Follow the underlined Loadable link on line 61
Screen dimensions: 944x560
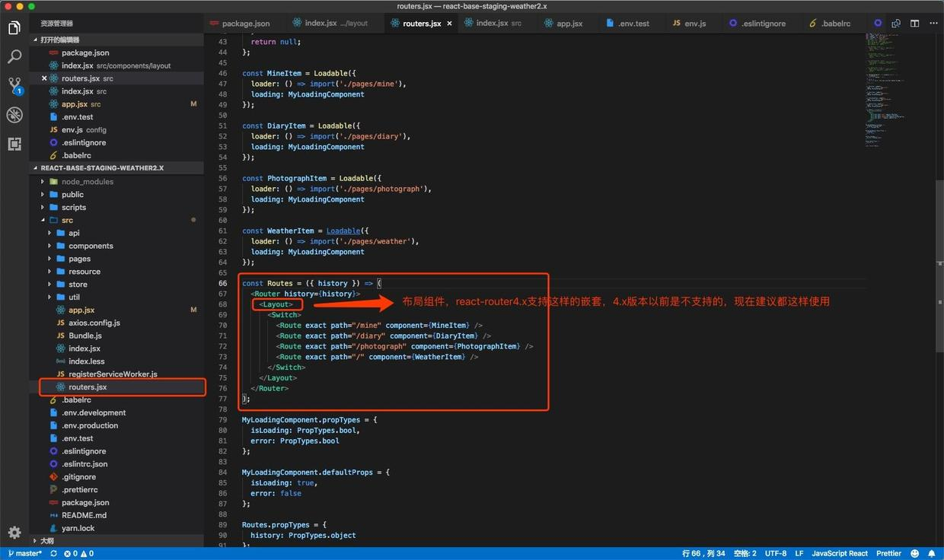[343, 231]
